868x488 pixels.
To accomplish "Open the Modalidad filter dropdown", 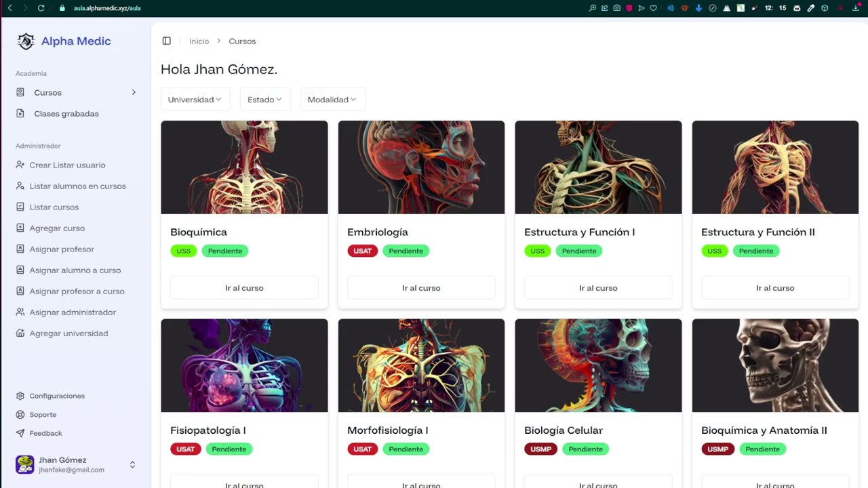I will (332, 100).
